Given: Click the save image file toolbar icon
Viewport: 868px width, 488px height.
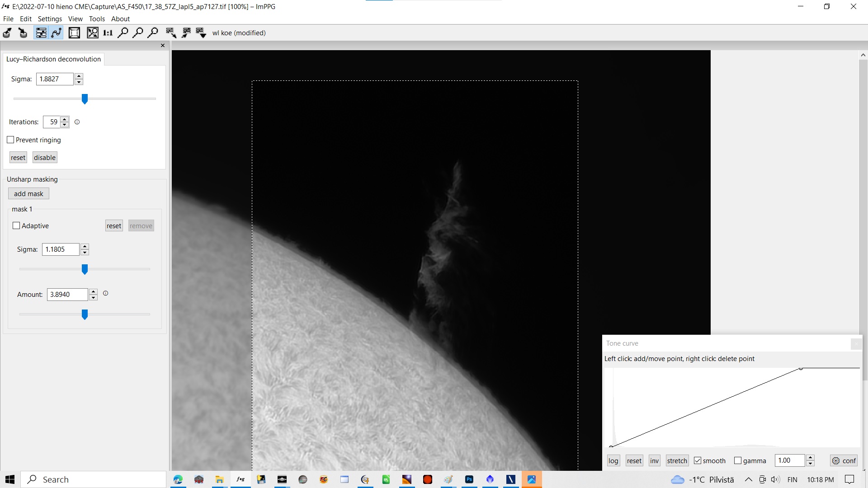Looking at the screenshot, I should [x=23, y=33].
